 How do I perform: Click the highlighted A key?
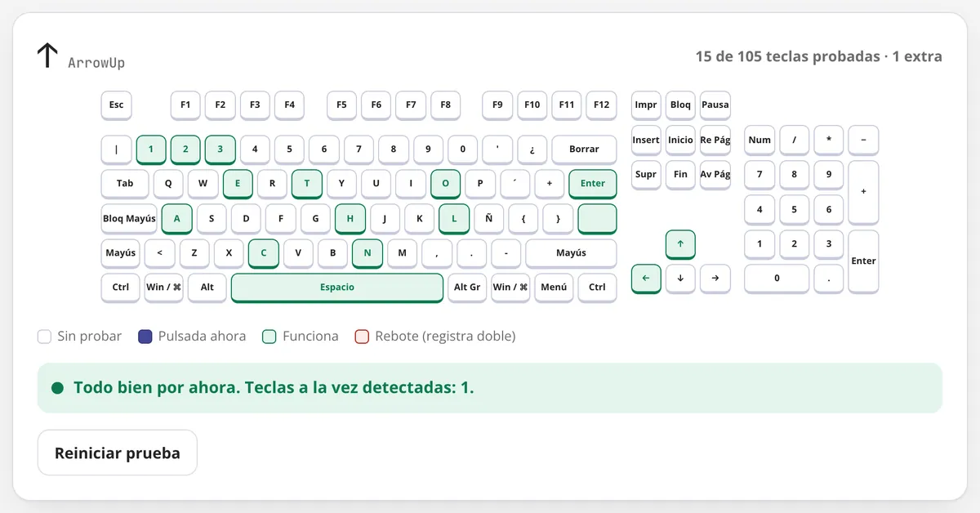pyautogui.click(x=176, y=219)
